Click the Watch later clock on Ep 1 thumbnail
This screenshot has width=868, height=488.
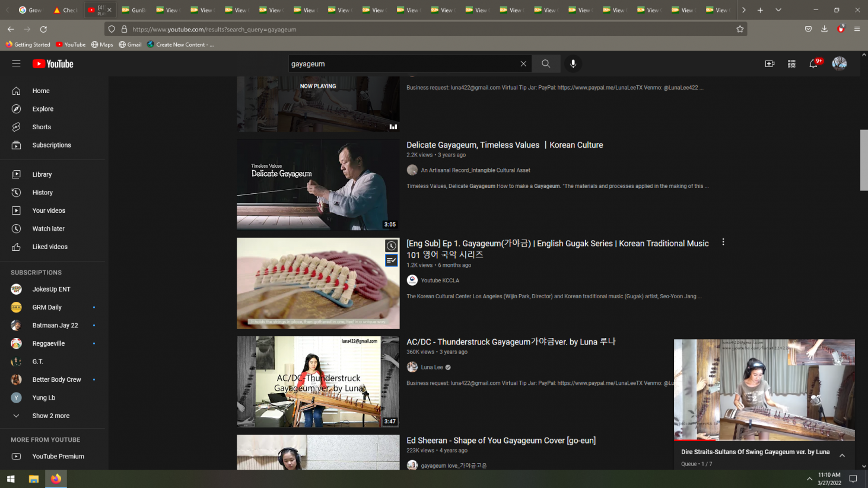[x=392, y=246]
